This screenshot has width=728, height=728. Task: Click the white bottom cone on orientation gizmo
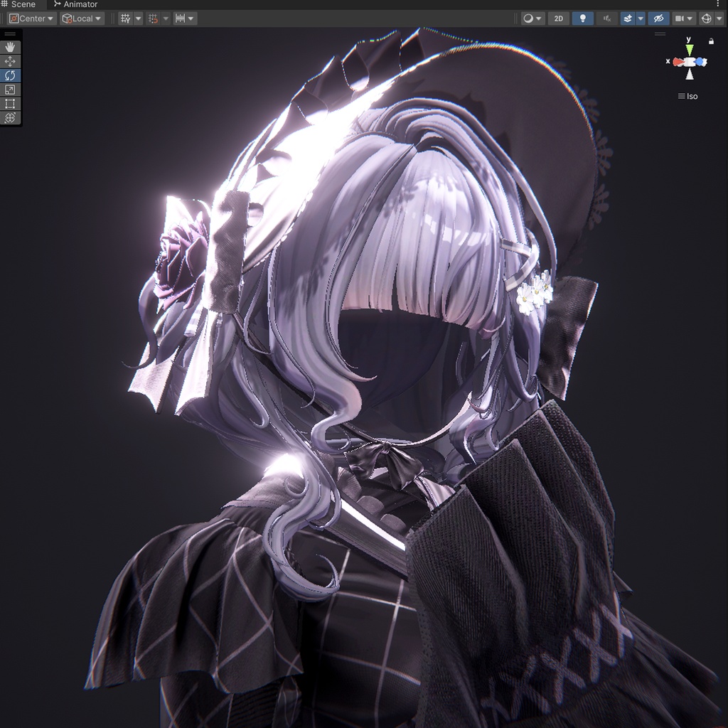coord(690,74)
